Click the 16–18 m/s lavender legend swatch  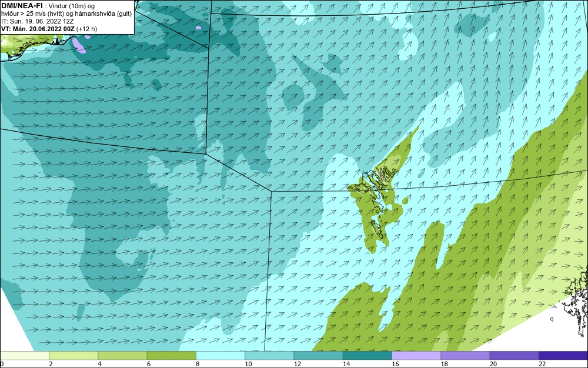(416, 356)
